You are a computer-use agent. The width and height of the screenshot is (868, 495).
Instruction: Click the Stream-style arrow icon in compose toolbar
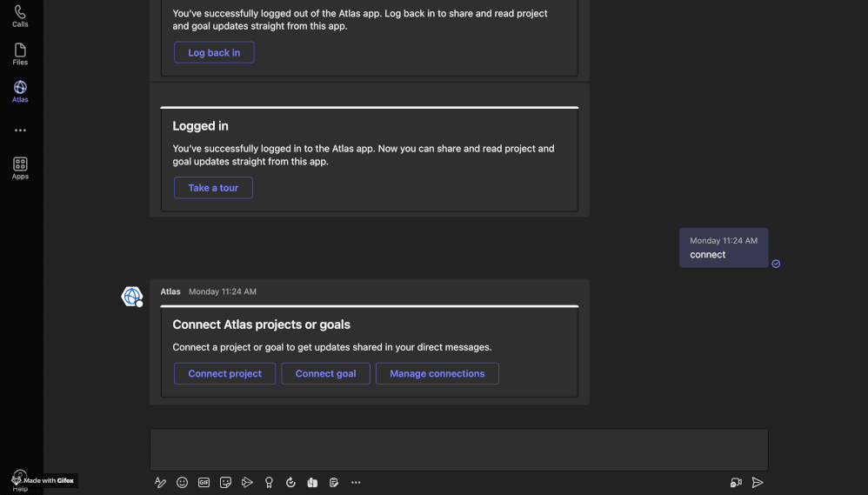point(247,483)
